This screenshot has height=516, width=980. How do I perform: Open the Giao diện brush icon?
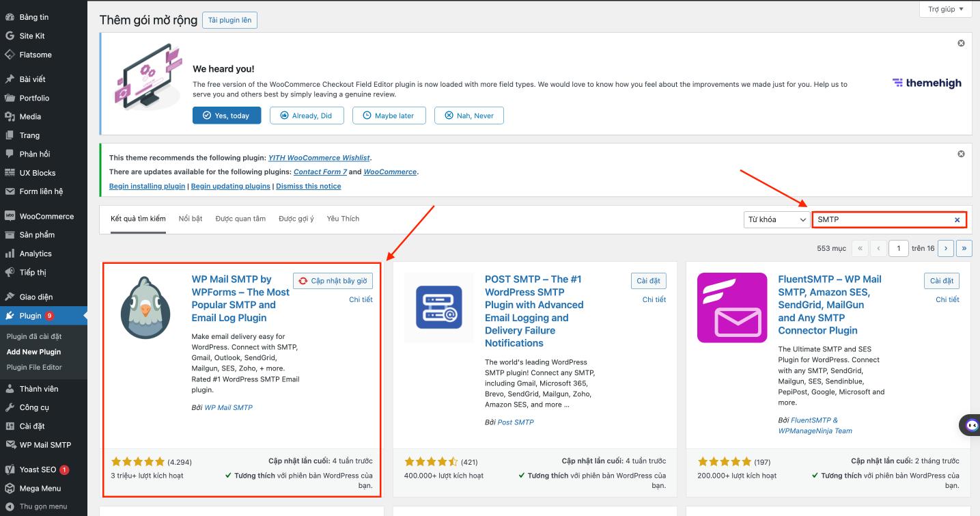pos(10,297)
